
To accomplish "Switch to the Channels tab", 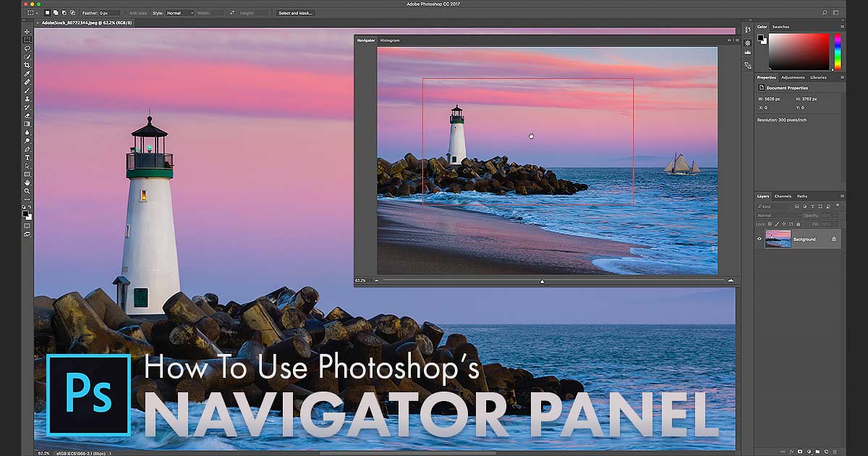I will pyautogui.click(x=783, y=196).
